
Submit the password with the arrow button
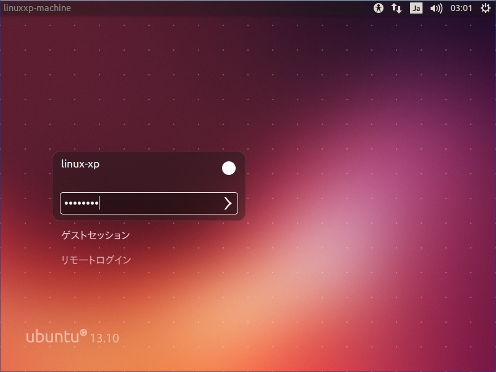228,203
